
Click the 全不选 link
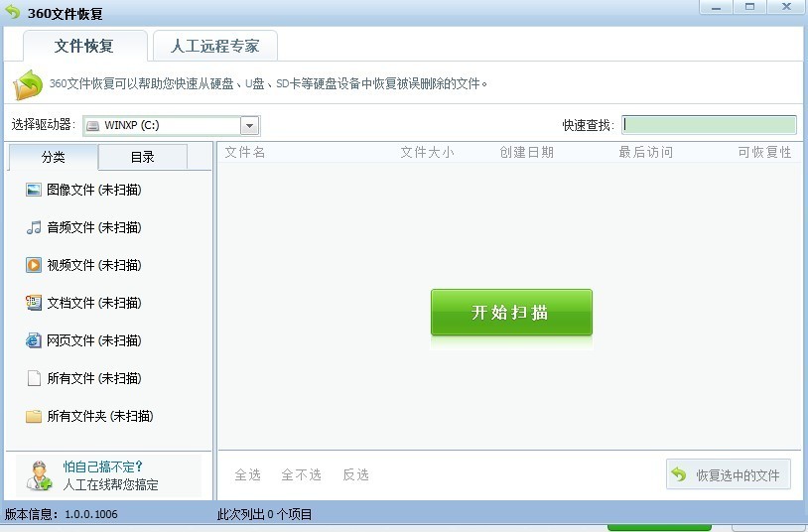coord(301,474)
